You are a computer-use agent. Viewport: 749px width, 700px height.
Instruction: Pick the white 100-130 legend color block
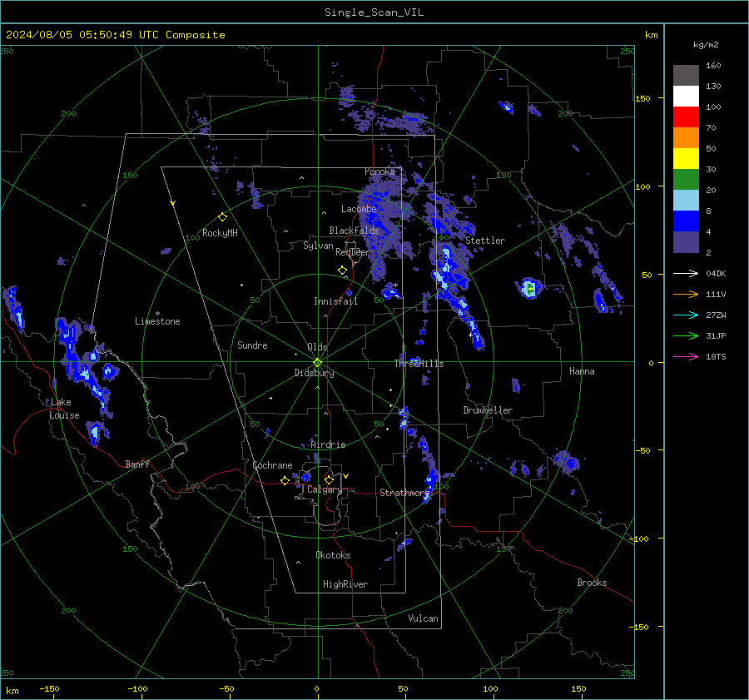[x=686, y=97]
